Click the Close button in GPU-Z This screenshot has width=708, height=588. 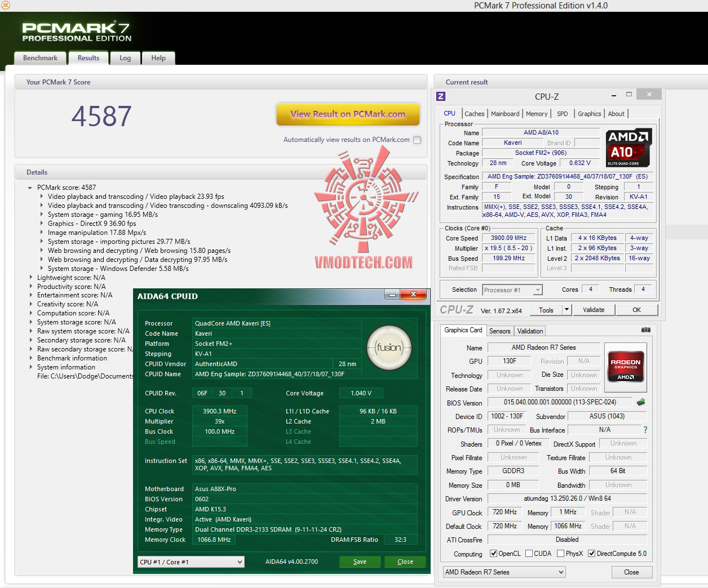click(631, 572)
